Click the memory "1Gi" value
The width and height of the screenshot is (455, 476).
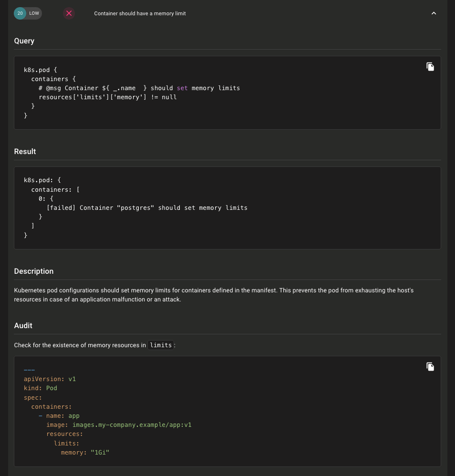tap(100, 453)
